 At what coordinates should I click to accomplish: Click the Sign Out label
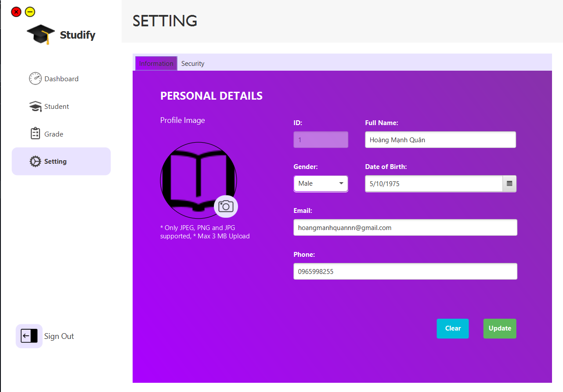59,336
